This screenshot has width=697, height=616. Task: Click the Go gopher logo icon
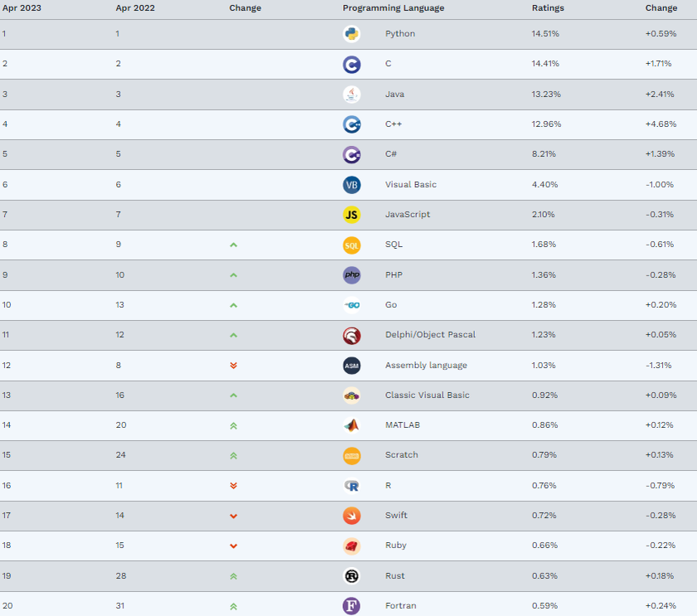click(x=351, y=305)
